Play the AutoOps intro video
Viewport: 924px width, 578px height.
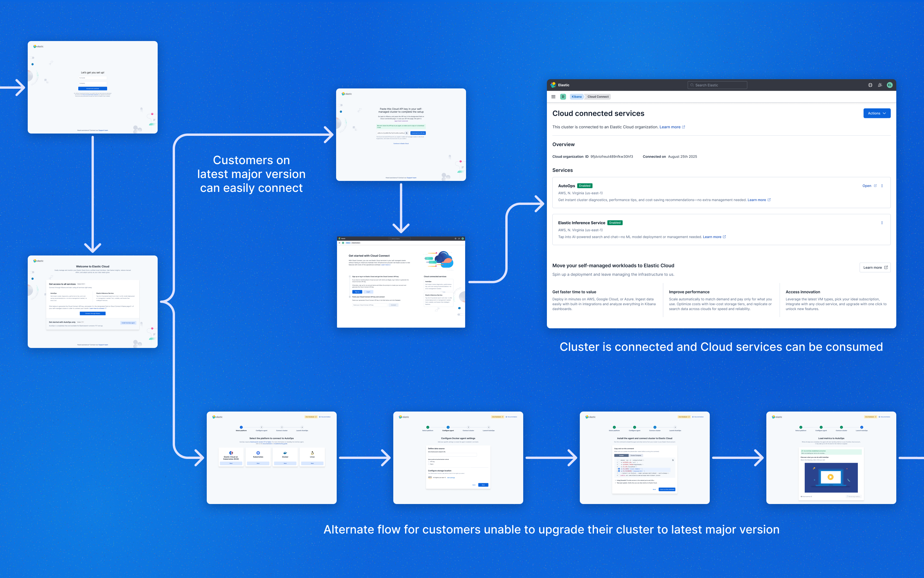tap(830, 477)
